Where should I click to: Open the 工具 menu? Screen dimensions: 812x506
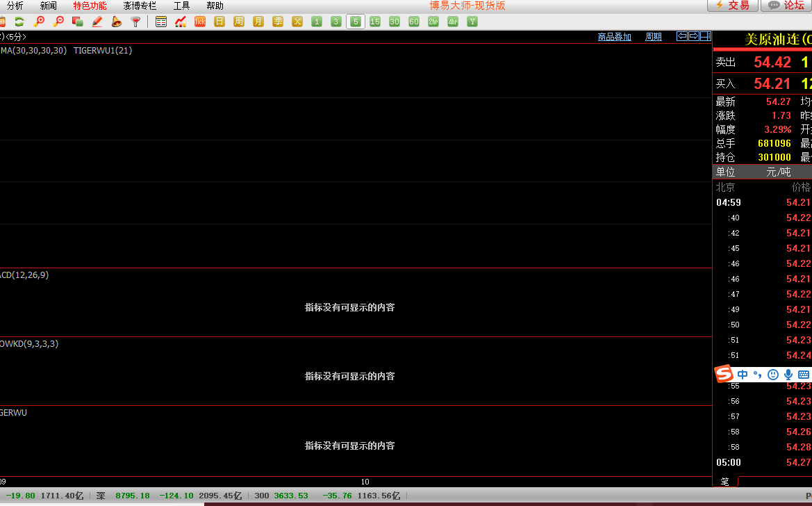point(181,6)
